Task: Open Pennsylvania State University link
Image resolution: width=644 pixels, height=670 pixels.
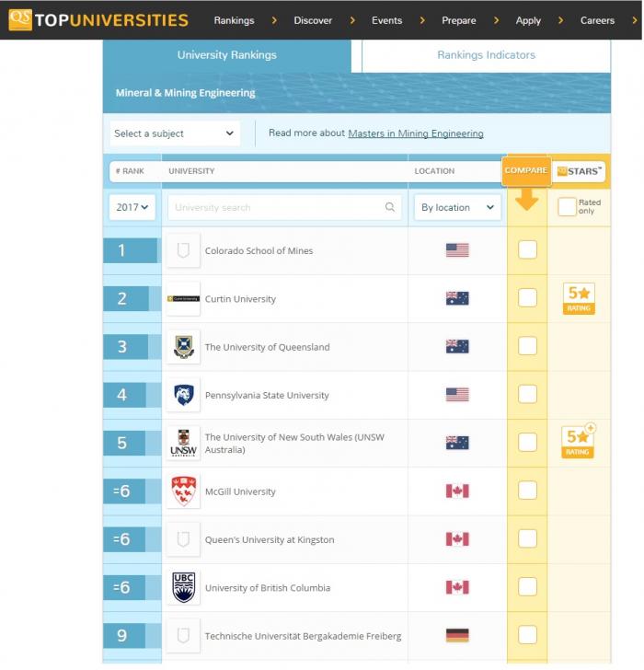Action: pos(267,395)
